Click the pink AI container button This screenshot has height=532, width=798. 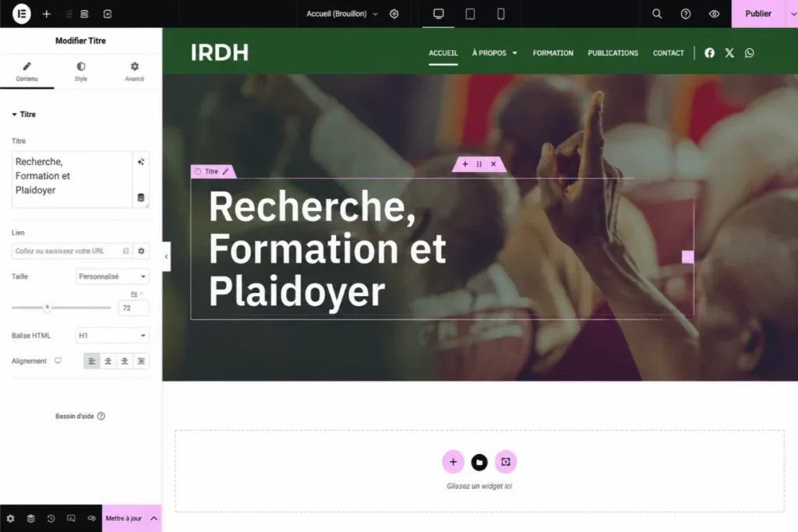click(x=505, y=462)
